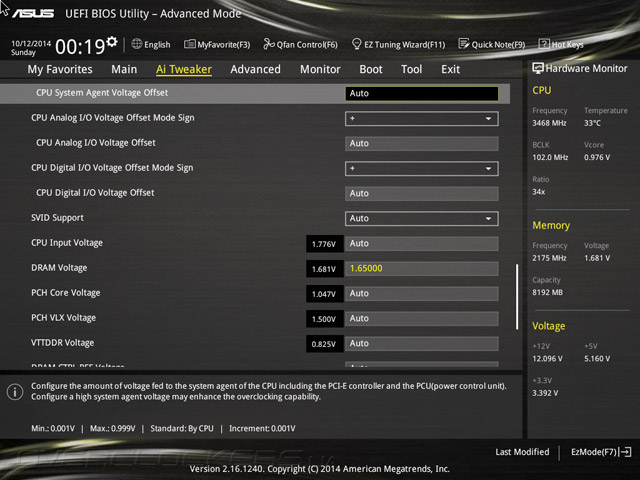Click the vertical scrollbar of the settings list
This screenshot has width=640, height=480.
[x=517, y=297]
